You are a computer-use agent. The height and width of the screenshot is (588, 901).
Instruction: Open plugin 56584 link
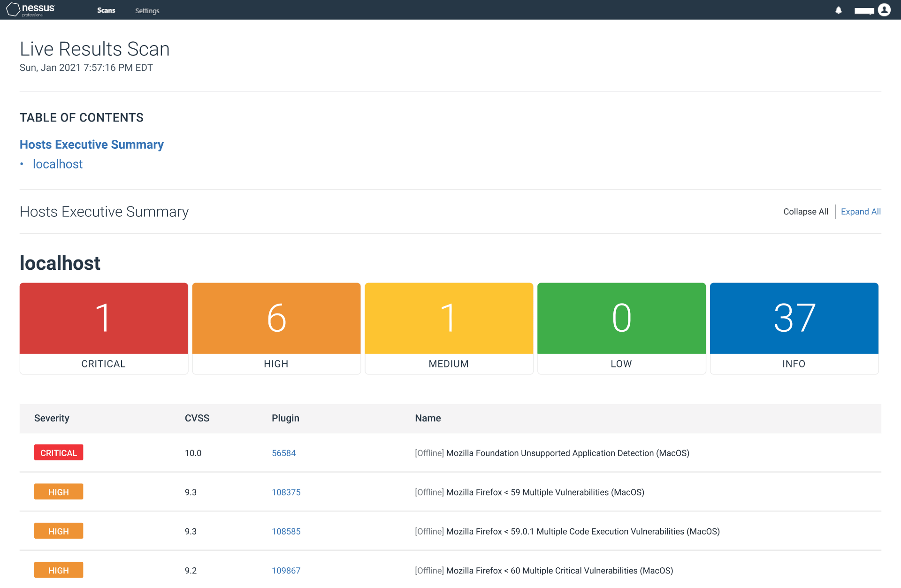click(x=284, y=453)
